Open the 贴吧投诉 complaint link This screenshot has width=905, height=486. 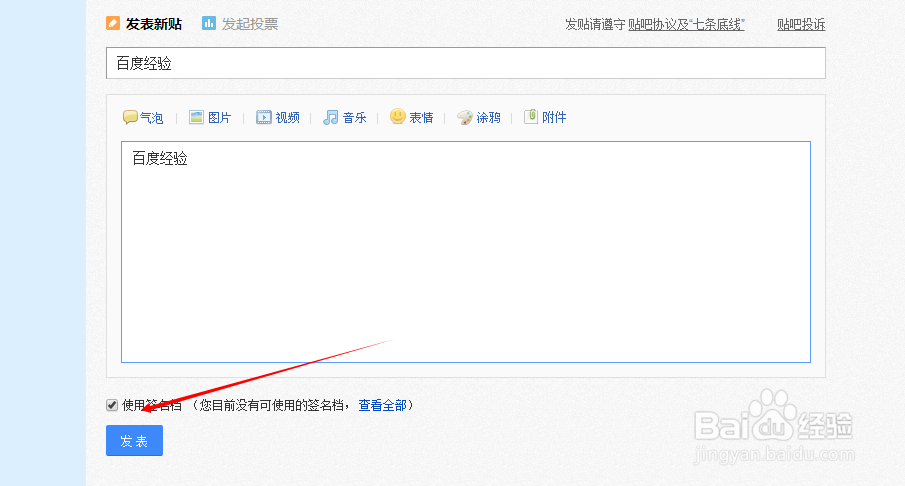801,24
